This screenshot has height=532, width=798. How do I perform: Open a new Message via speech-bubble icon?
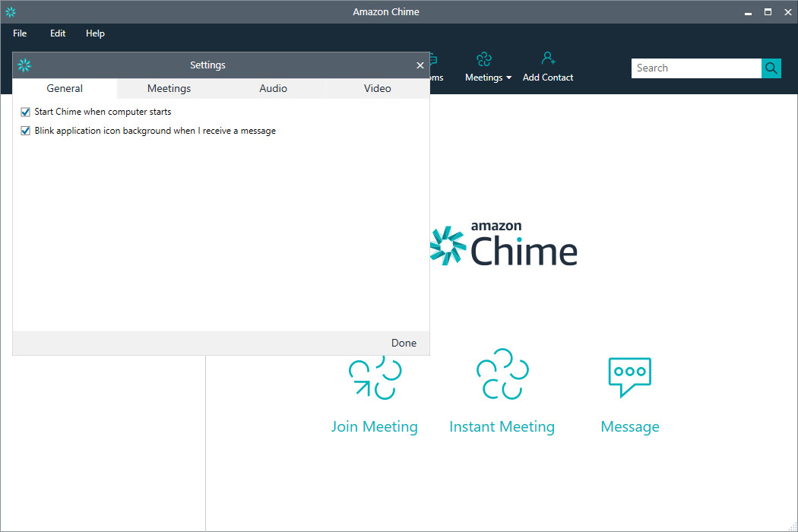point(630,377)
